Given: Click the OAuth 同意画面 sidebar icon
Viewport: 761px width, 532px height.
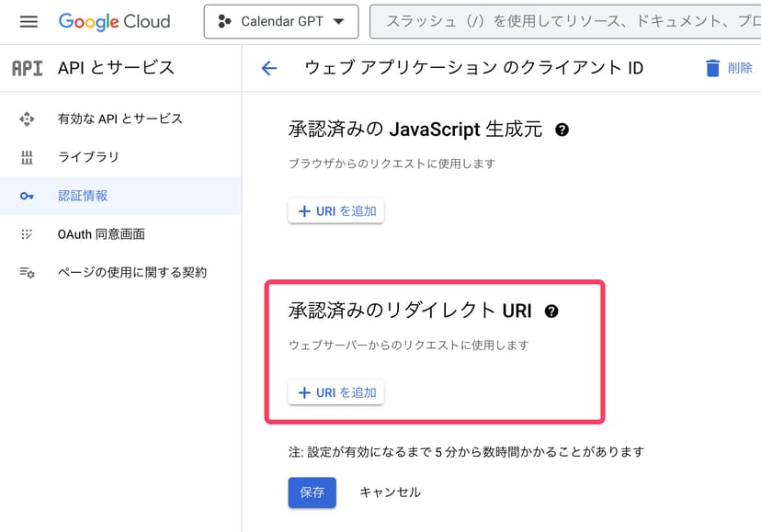Looking at the screenshot, I should [x=27, y=234].
